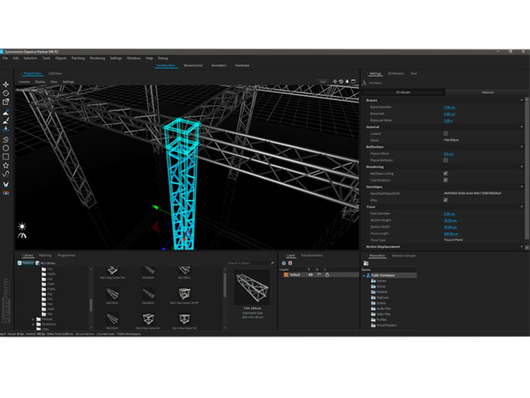Open the 3D Hierarchy tab

point(396,73)
